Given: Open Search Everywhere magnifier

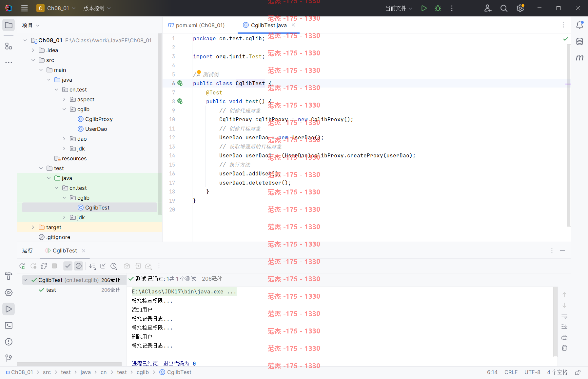Looking at the screenshot, I should click(504, 8).
